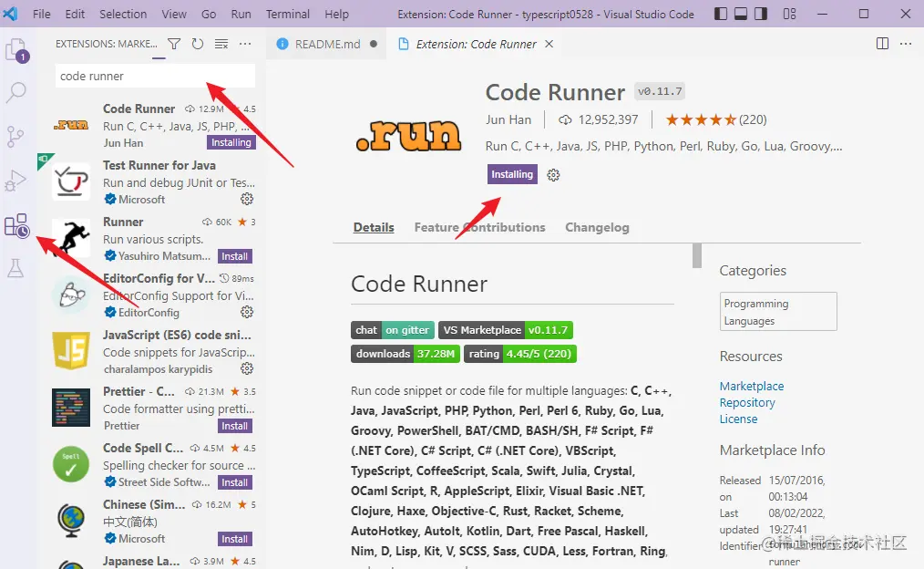The image size is (924, 569).
Task: Open Source Control view in activity bar
Action: 15,137
